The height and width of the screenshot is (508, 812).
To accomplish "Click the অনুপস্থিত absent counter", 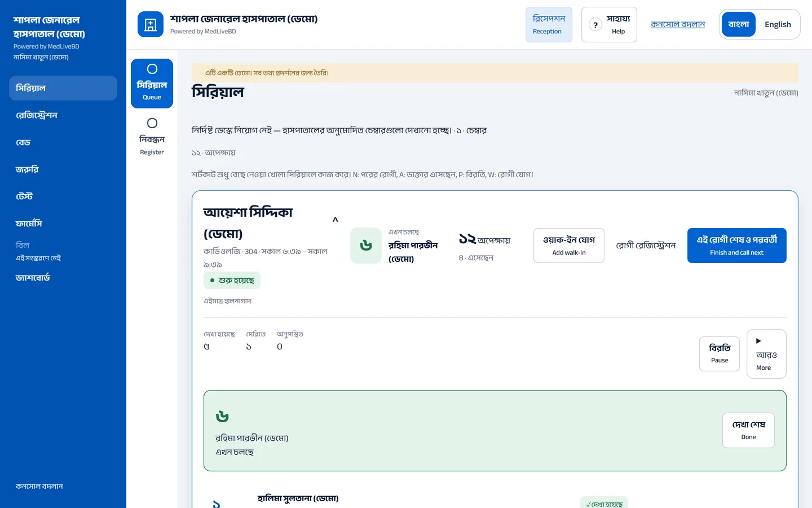I will [290, 340].
